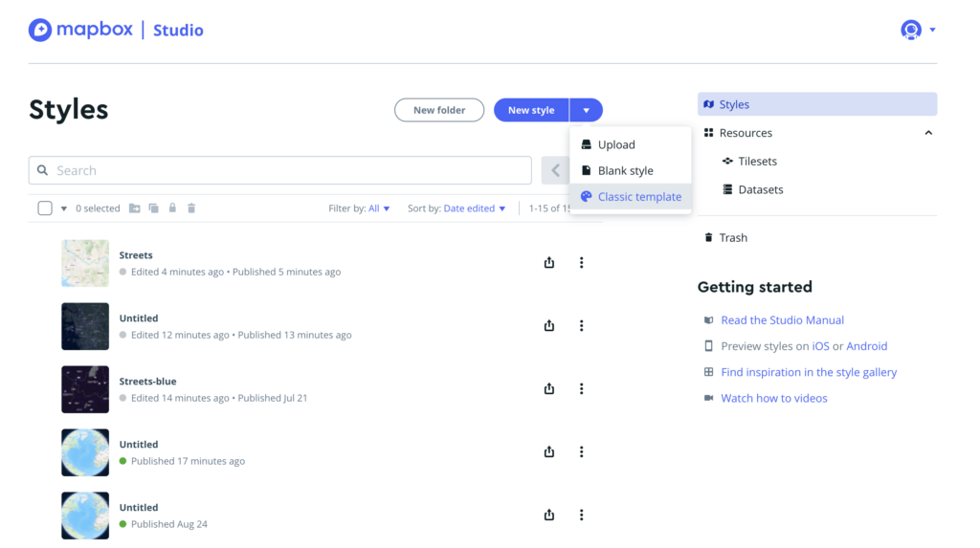Open Tilesets in the sidebar

click(x=757, y=162)
